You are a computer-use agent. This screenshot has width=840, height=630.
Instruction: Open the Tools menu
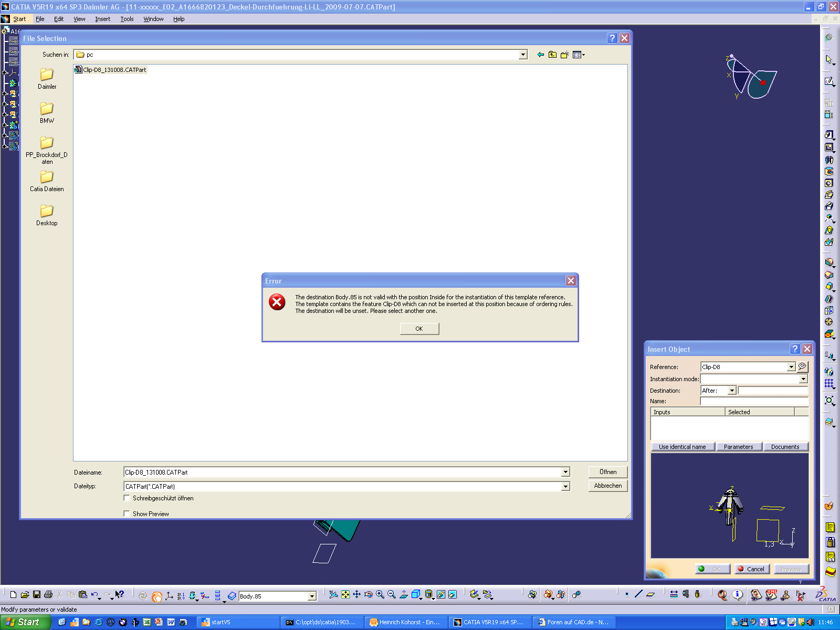[127, 19]
